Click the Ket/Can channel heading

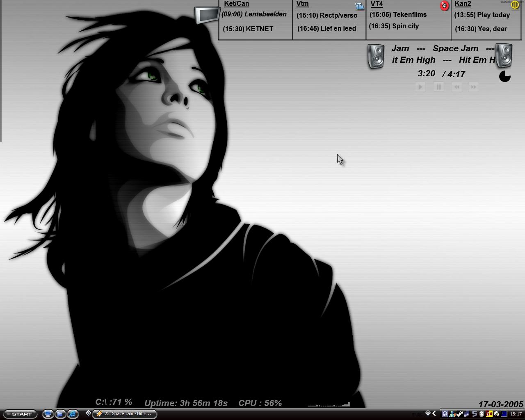[x=236, y=4]
